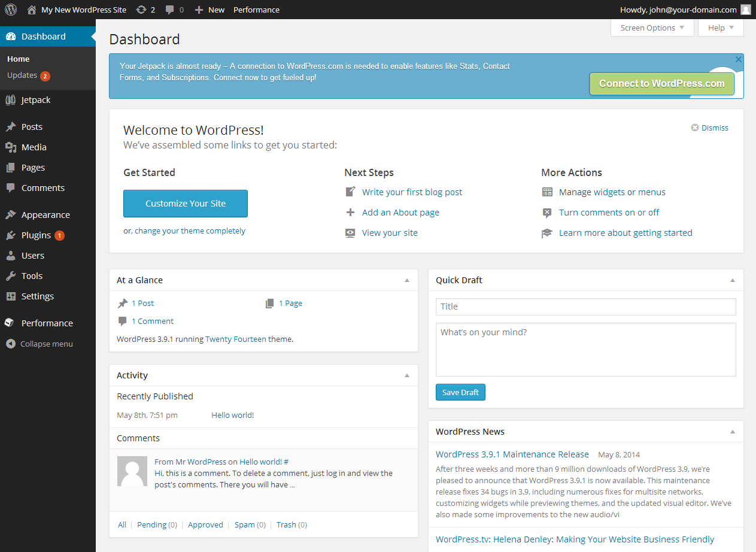Collapse the At a Glance widget

(x=407, y=280)
